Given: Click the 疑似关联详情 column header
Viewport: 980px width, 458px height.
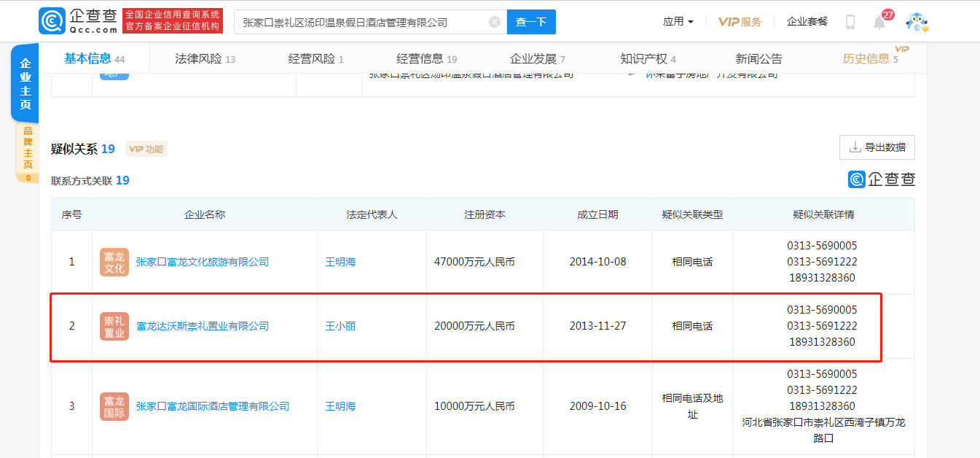Looking at the screenshot, I should coord(823,214).
